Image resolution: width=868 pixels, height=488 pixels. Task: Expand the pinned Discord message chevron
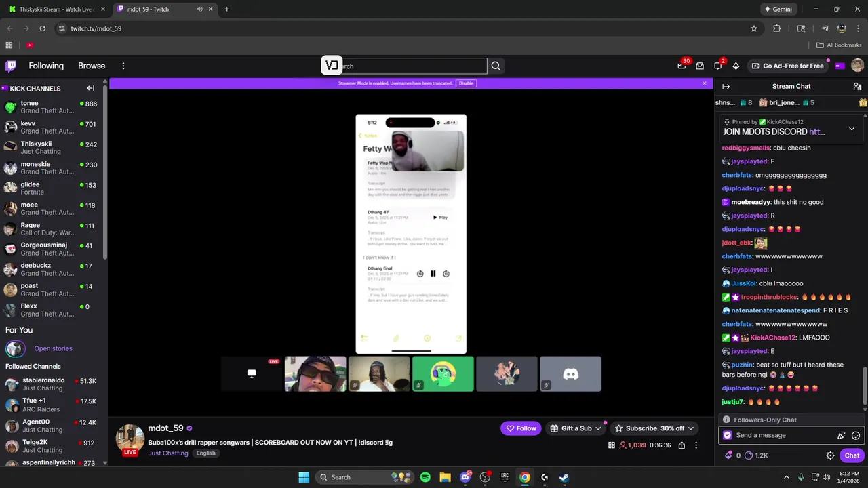tap(852, 129)
